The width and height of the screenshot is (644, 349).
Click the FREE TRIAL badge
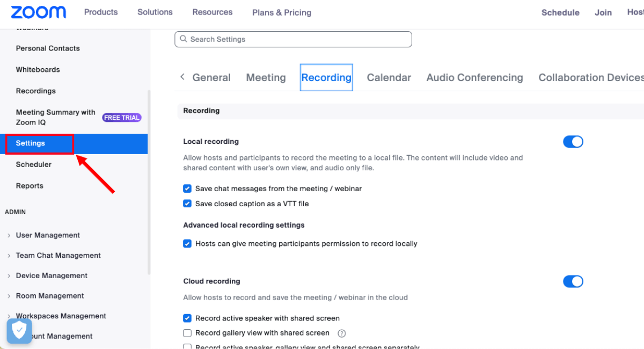(122, 118)
